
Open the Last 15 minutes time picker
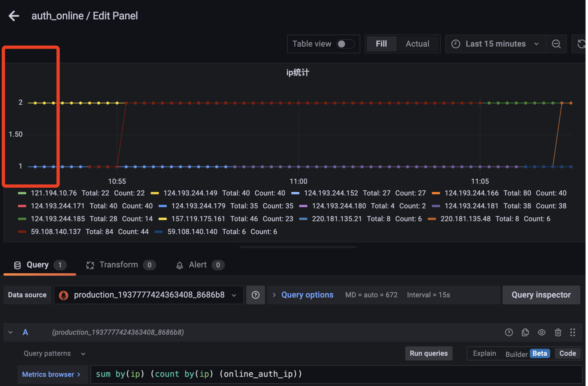pyautogui.click(x=496, y=44)
